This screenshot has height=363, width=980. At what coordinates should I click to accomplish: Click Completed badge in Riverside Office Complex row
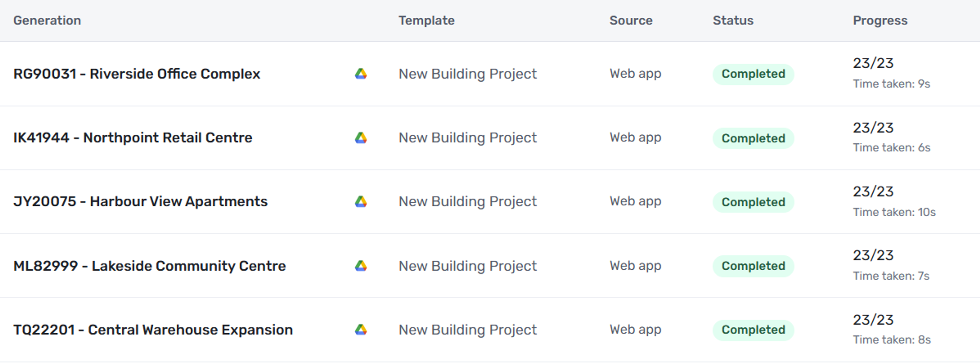tap(753, 74)
